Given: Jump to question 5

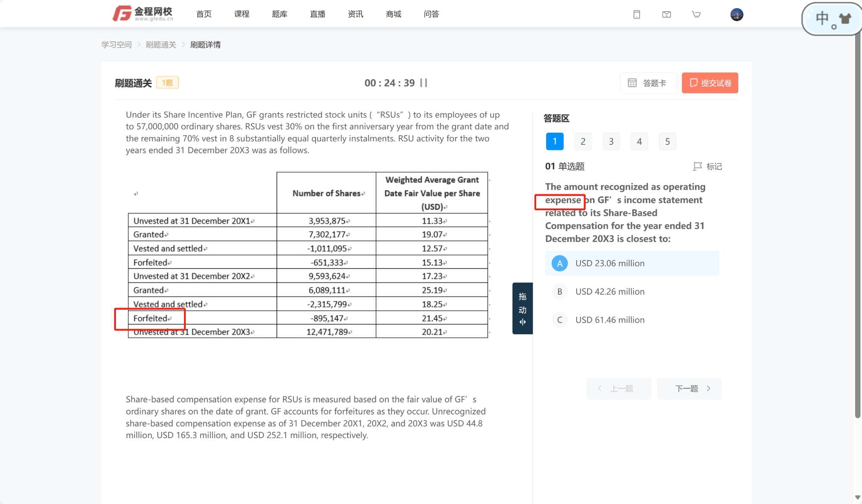Looking at the screenshot, I should 667,141.
